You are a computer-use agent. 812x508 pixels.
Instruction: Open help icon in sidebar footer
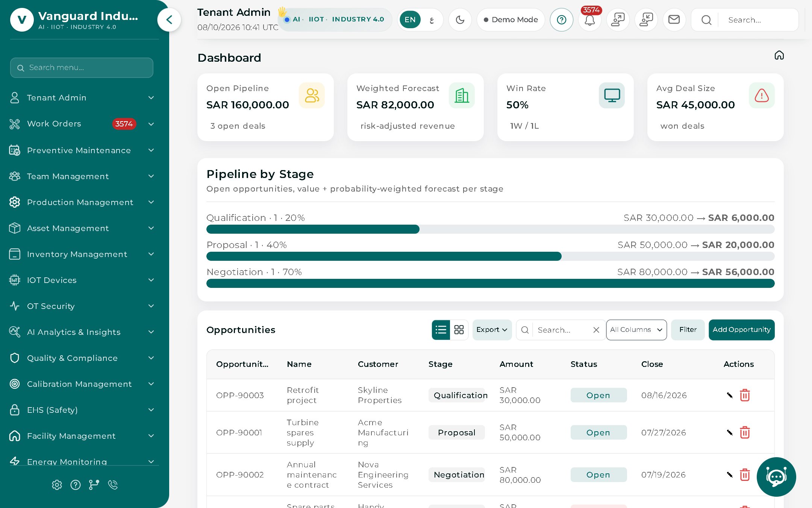[x=76, y=485]
